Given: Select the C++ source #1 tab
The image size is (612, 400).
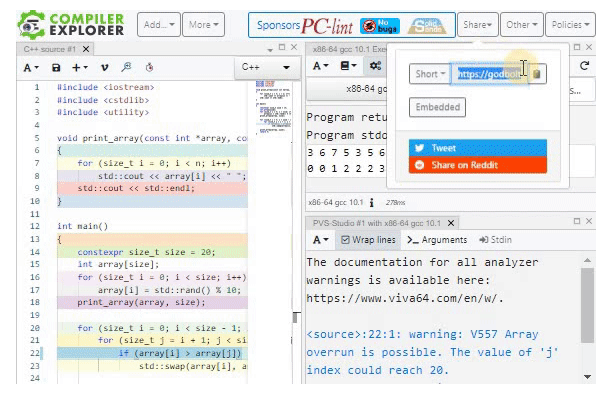Looking at the screenshot, I should pyautogui.click(x=50, y=49).
